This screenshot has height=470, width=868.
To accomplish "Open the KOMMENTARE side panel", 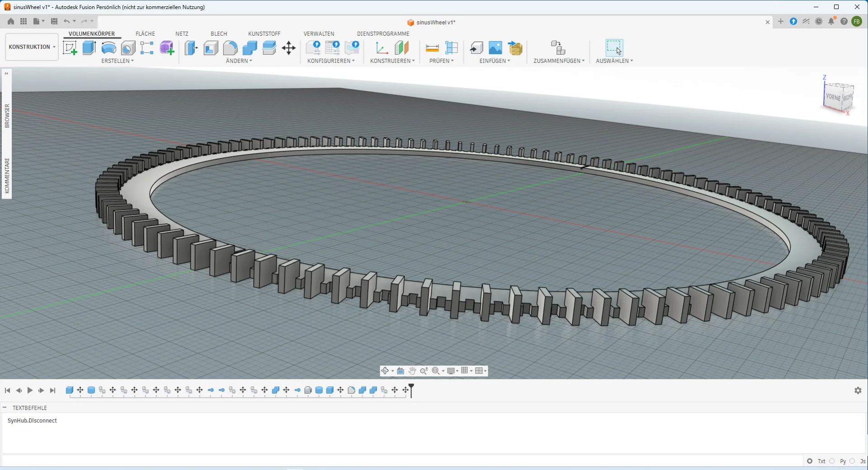I will 7,176.
